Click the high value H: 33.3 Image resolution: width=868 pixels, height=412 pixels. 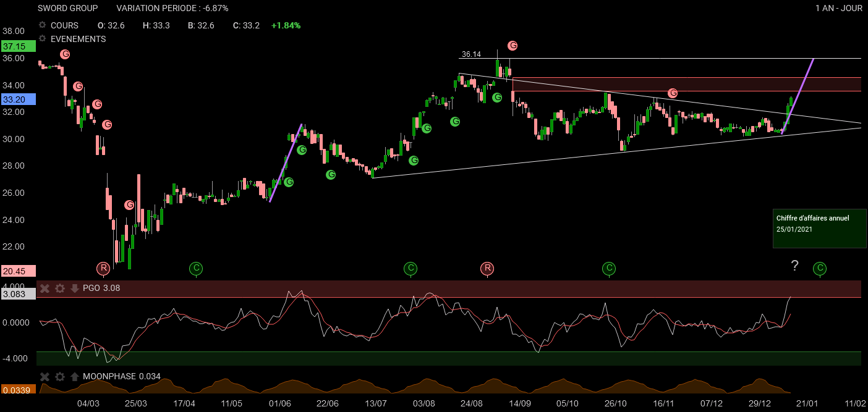tap(156, 25)
